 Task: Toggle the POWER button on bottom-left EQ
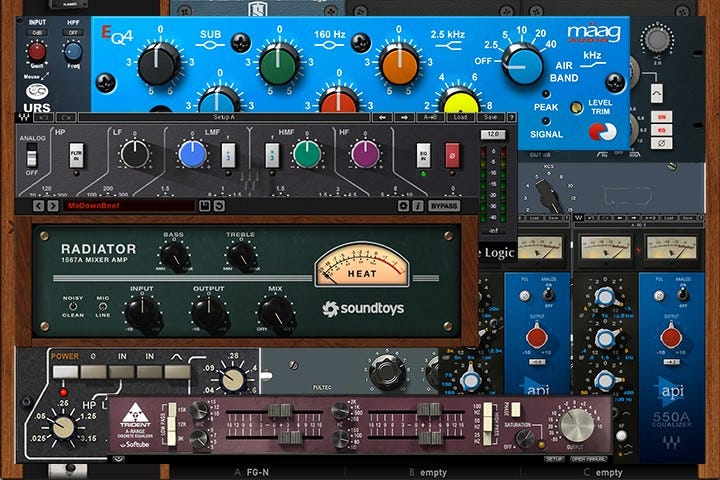click(x=65, y=372)
